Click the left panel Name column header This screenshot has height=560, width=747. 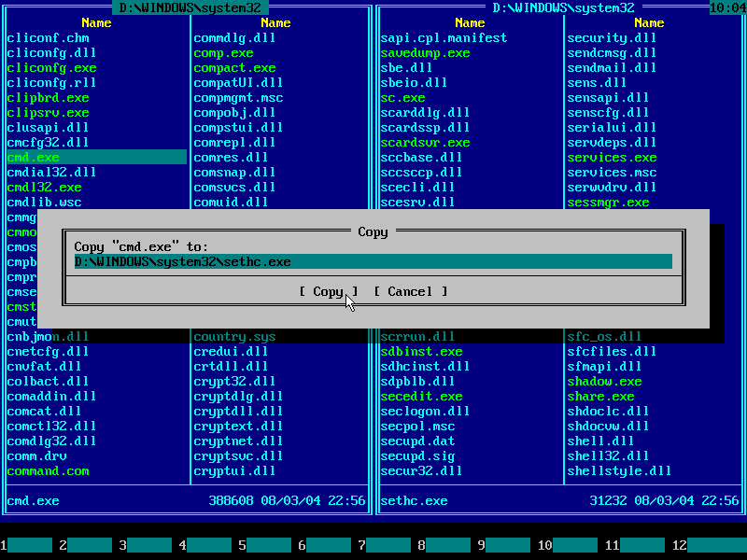click(96, 22)
